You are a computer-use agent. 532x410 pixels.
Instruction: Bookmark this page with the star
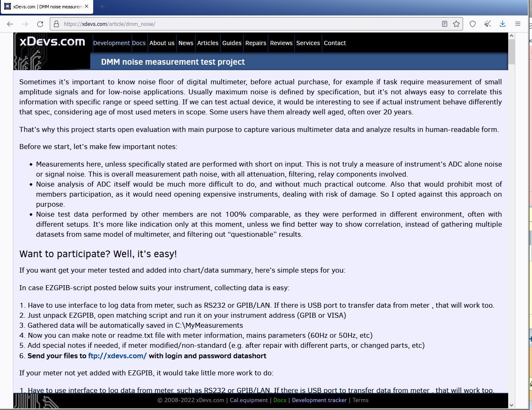point(456,24)
